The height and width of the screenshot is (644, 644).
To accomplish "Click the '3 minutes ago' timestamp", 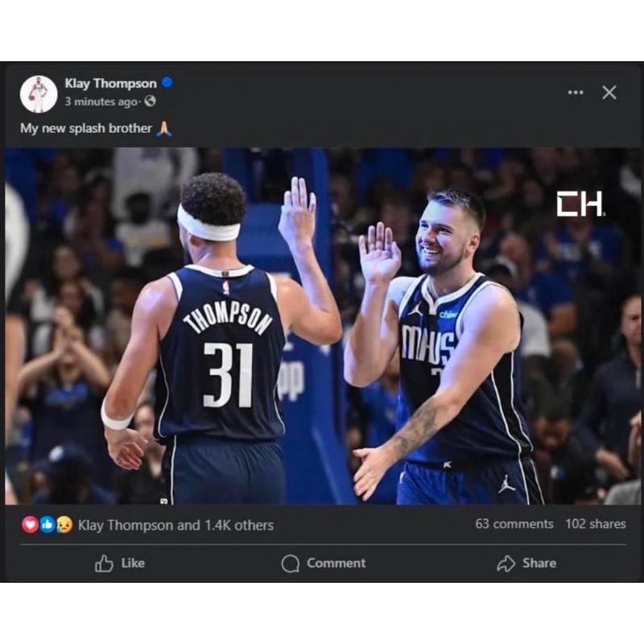I will pyautogui.click(x=101, y=102).
